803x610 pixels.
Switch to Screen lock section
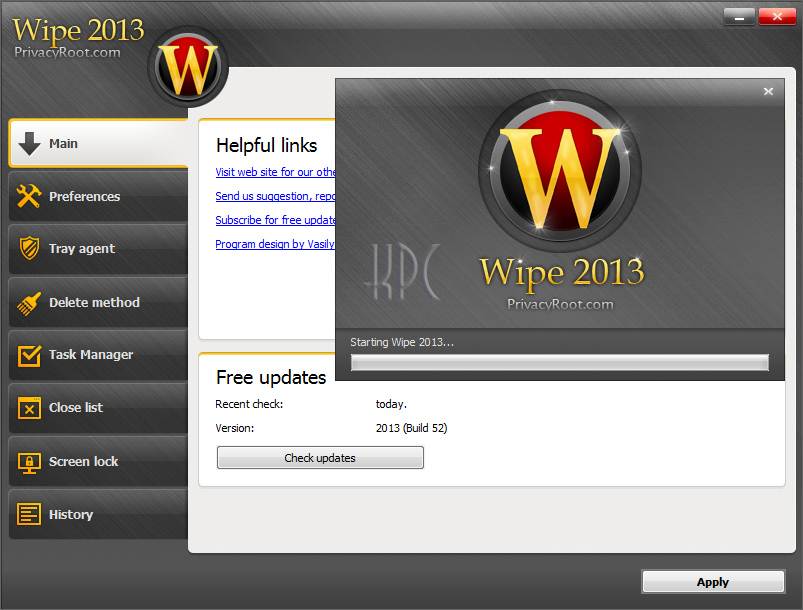tap(98, 462)
